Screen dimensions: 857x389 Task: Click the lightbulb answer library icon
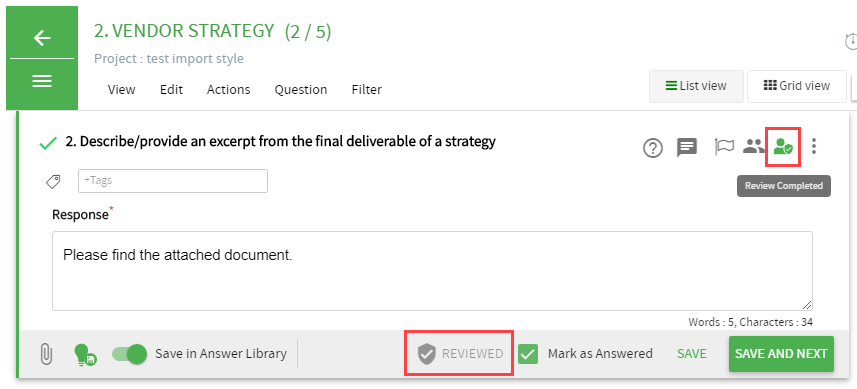[85, 354]
